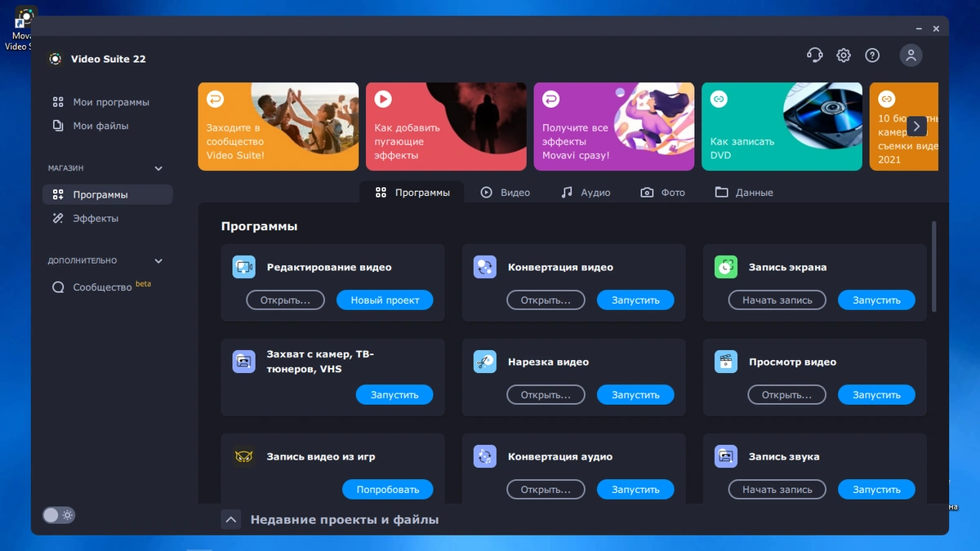The height and width of the screenshot is (551, 980).
Task: Click the Конвертация видео app icon
Action: pyautogui.click(x=485, y=267)
